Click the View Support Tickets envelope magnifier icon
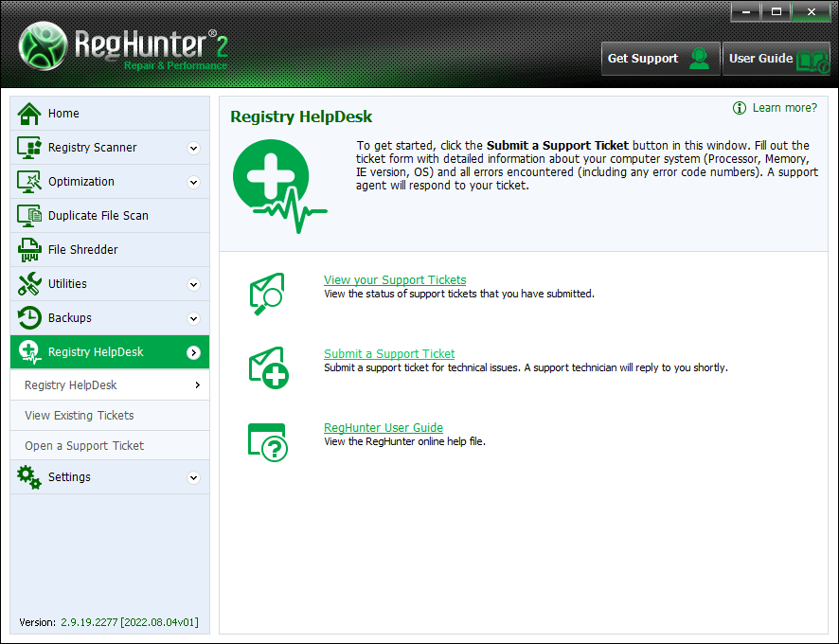 (x=267, y=294)
